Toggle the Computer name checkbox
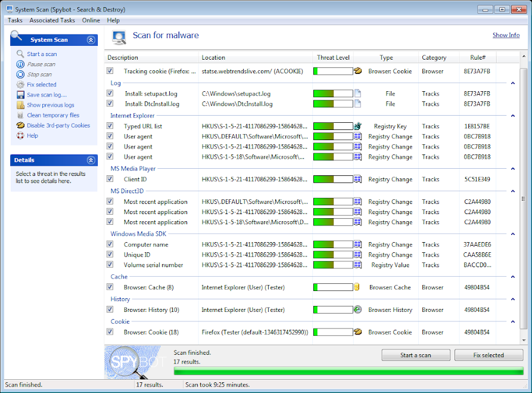The height and width of the screenshot is (393, 532). 110,244
